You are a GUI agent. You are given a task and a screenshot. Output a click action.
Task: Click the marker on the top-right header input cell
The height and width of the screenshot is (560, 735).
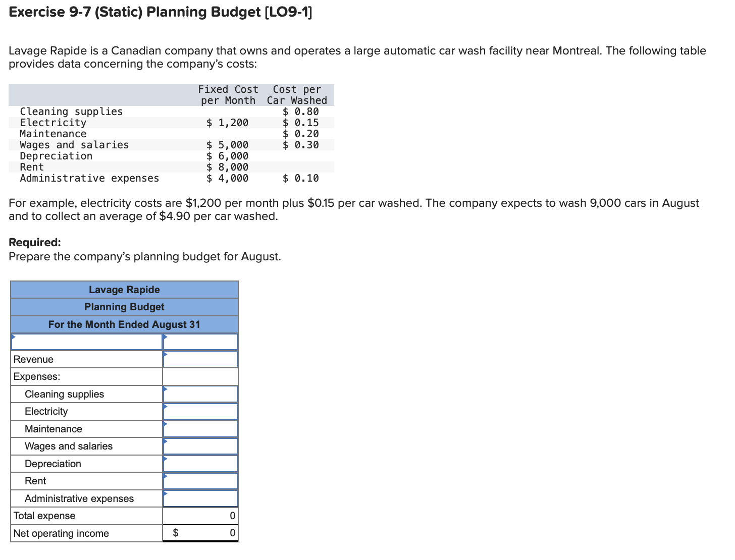164,337
